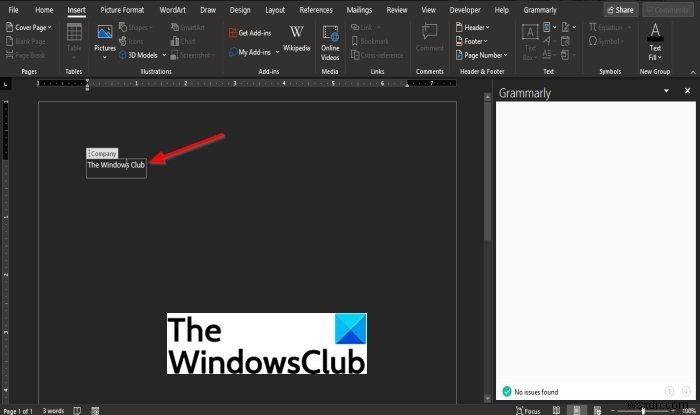The width and height of the screenshot is (700, 415).
Task: Open the Wikipedia add-in
Action: click(x=296, y=39)
